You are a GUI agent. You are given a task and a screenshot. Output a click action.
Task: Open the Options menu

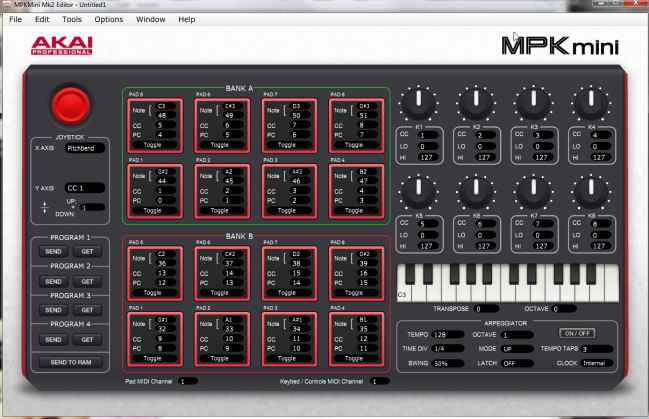tap(109, 19)
